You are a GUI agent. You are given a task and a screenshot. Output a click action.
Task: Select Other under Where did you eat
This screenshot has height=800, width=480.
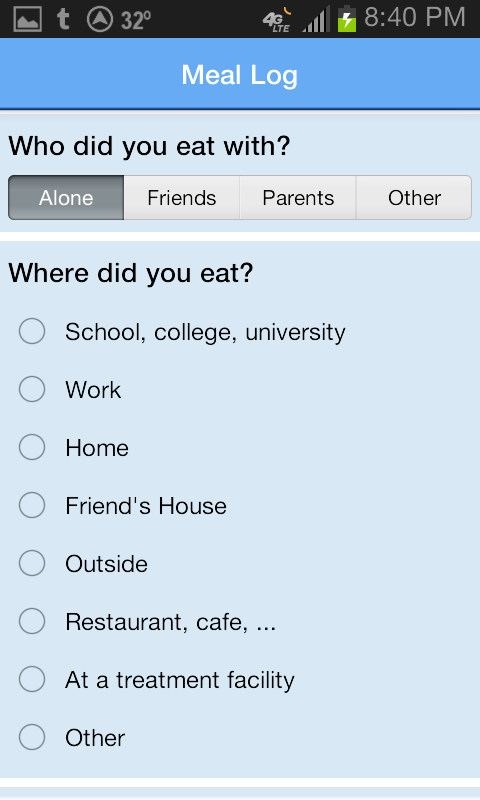coord(240,738)
